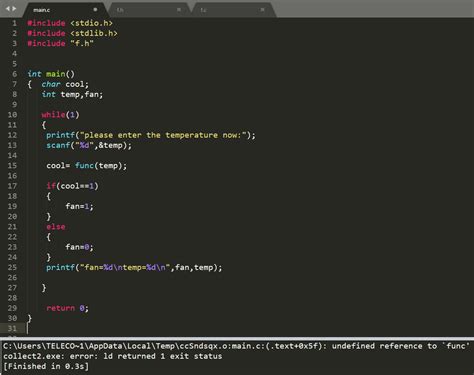474x375 pixels.
Task: Click line number 25 in gutter
Action: [12, 267]
